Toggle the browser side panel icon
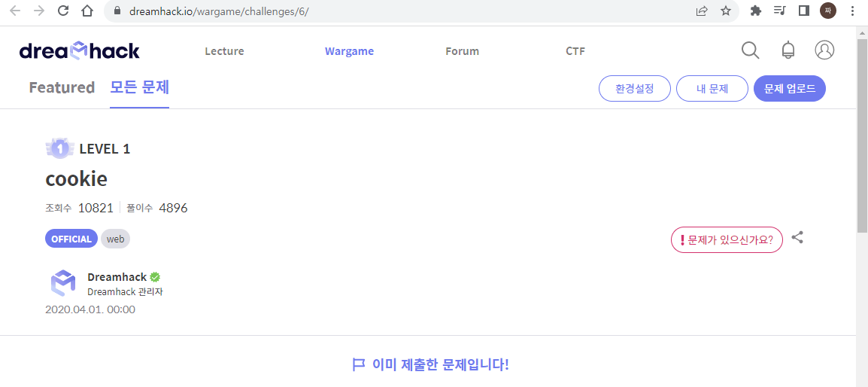 click(804, 11)
